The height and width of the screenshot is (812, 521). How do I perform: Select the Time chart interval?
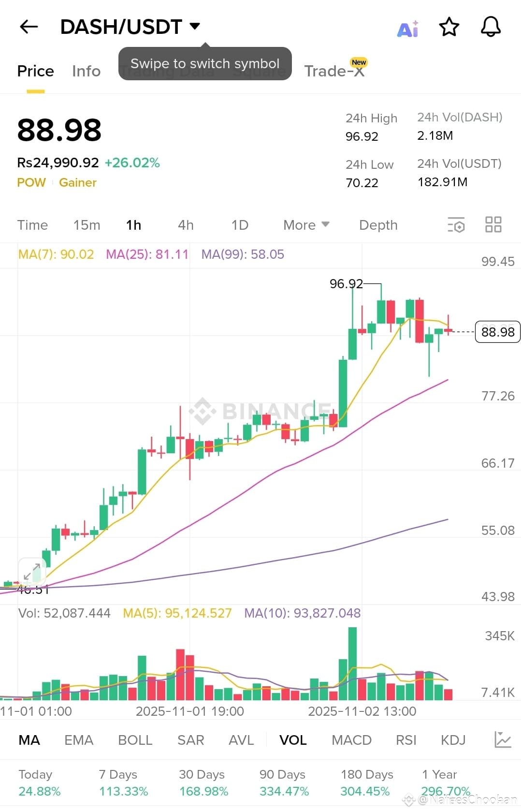coord(33,225)
